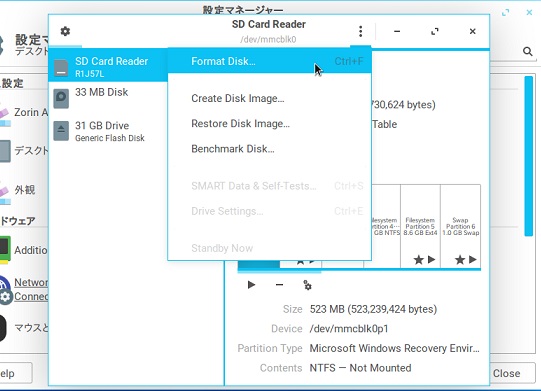Open additional partition options gears icon
The image size is (541, 391).
click(307, 285)
